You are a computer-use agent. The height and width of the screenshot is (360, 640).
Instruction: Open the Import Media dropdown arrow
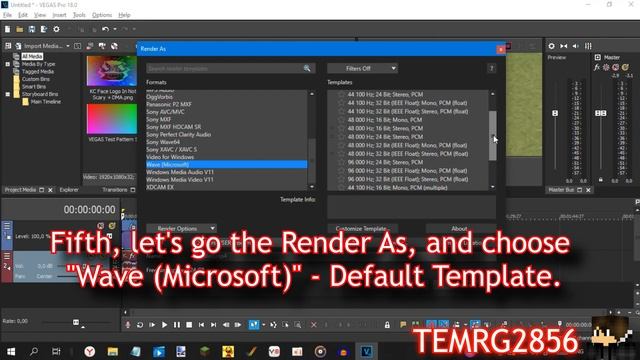68,46
